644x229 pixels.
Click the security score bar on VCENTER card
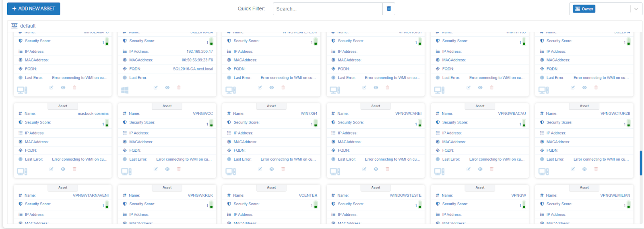pos(315,205)
